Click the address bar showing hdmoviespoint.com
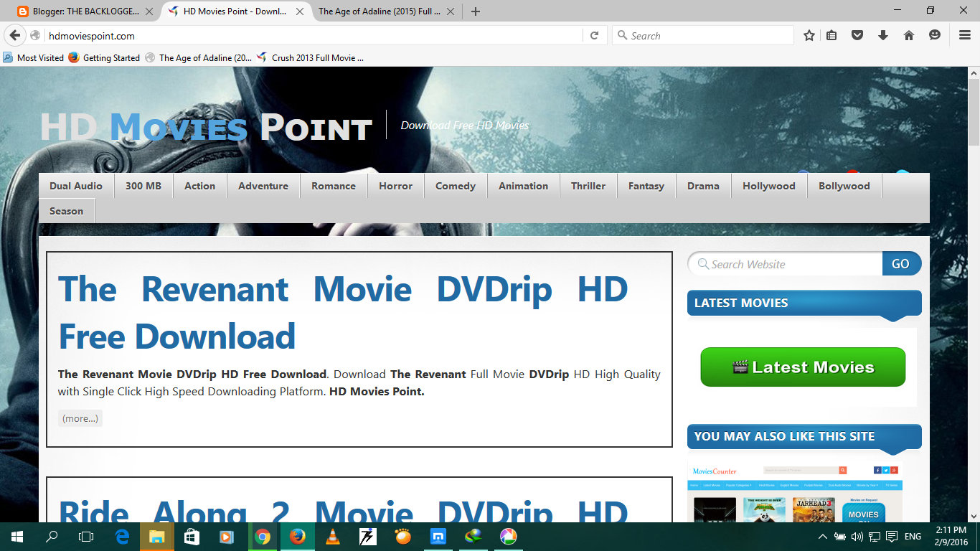The width and height of the screenshot is (980, 551). point(313,35)
